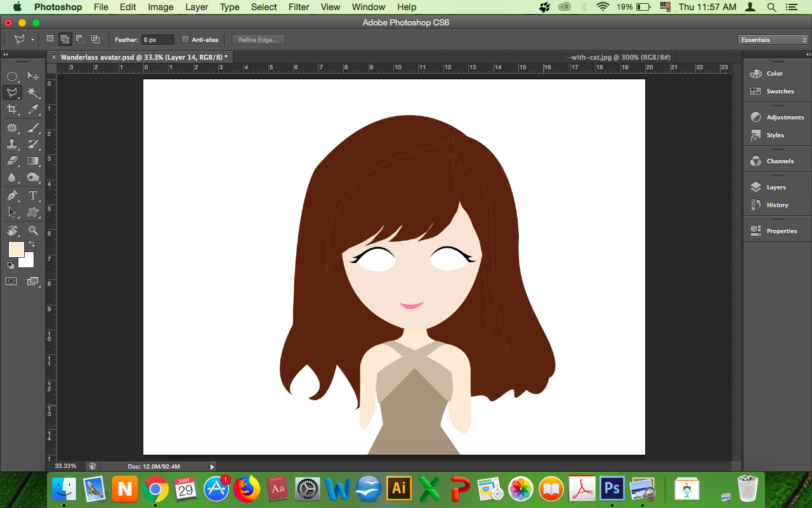Select the Type tool
Screen dimensions: 812x508
pos(34,196)
